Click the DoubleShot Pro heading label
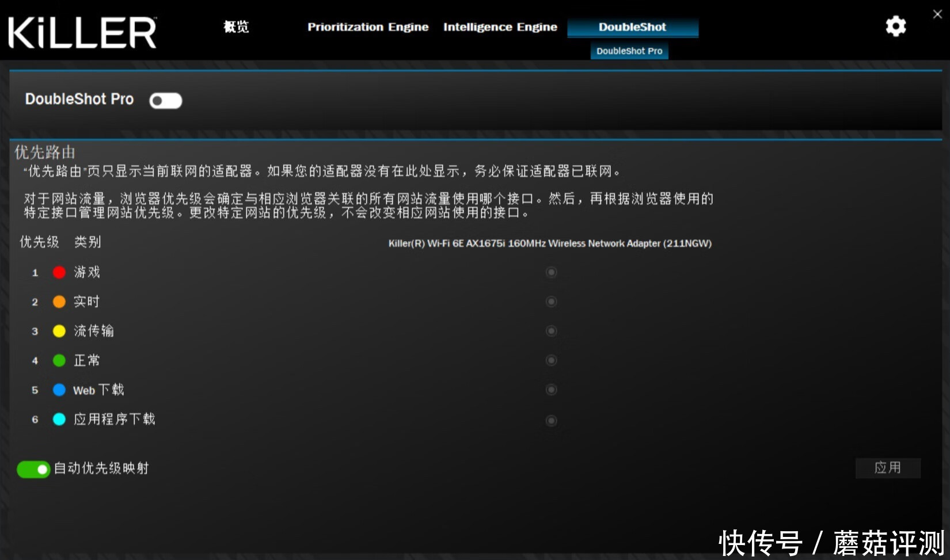The height and width of the screenshot is (560, 950). [79, 99]
